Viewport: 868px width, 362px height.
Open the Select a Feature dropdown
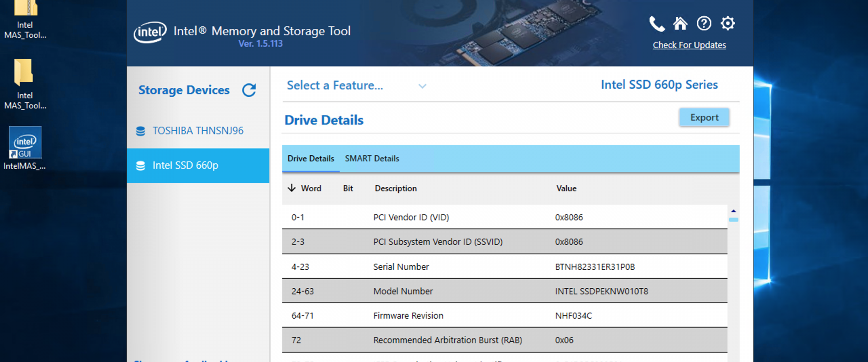[357, 86]
